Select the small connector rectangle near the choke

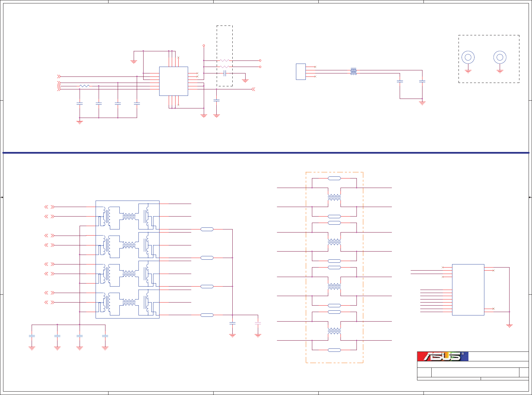(301, 72)
